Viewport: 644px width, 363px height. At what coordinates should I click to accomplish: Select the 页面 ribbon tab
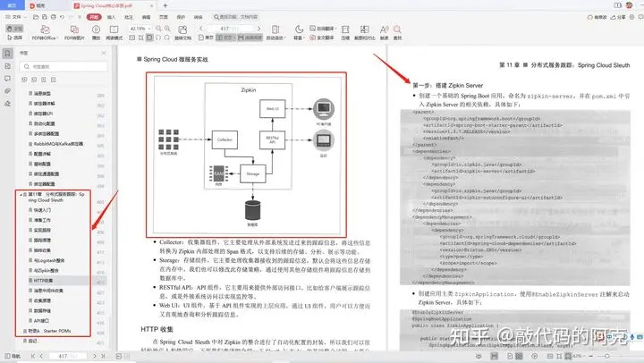(x=164, y=17)
